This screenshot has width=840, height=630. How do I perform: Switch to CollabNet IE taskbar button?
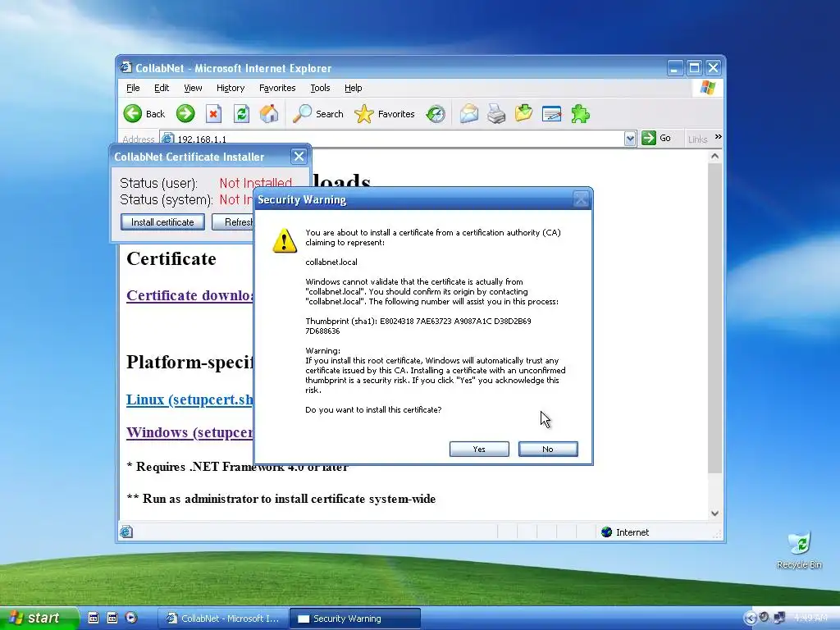223,619
